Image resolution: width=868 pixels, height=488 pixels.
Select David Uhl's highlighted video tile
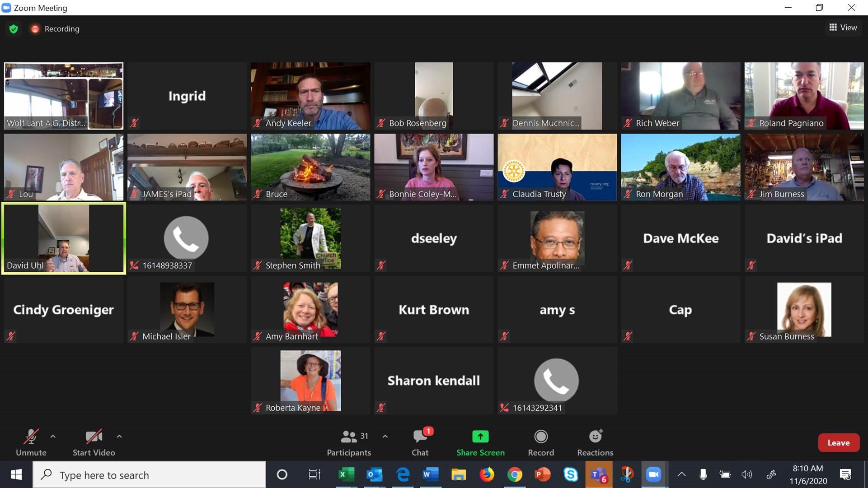click(x=64, y=238)
